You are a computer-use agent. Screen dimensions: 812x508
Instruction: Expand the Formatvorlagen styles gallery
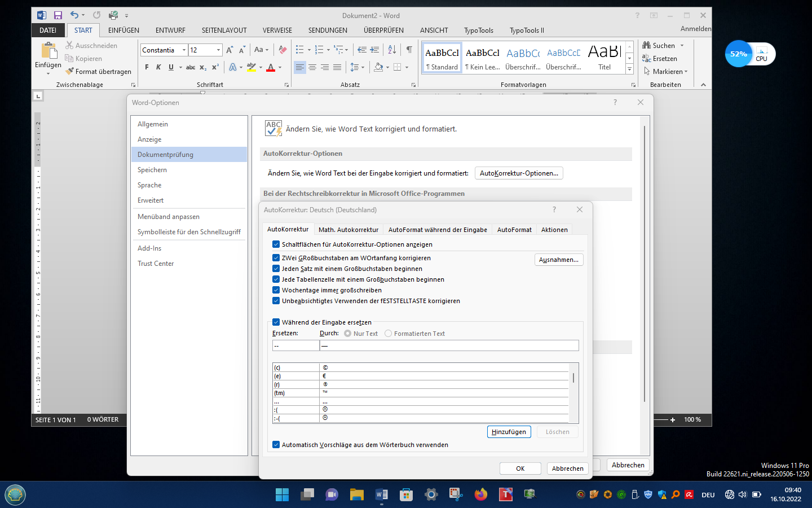[630, 69]
